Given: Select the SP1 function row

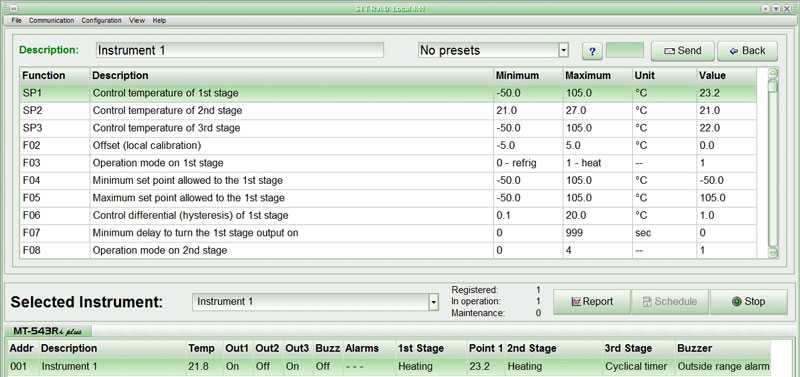Looking at the screenshot, I should (388, 93).
